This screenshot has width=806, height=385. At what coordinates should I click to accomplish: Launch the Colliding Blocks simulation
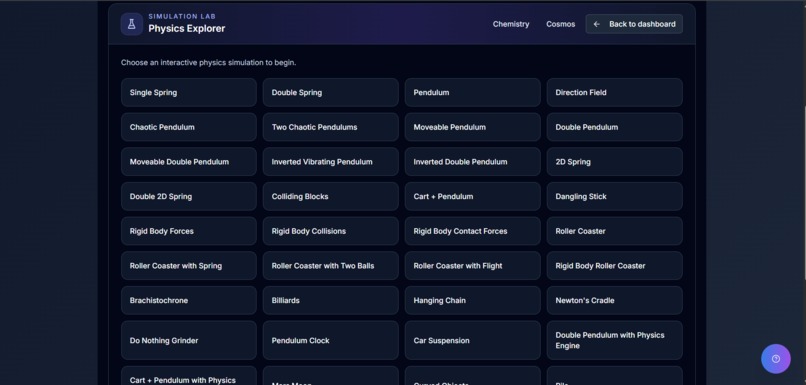pos(331,196)
